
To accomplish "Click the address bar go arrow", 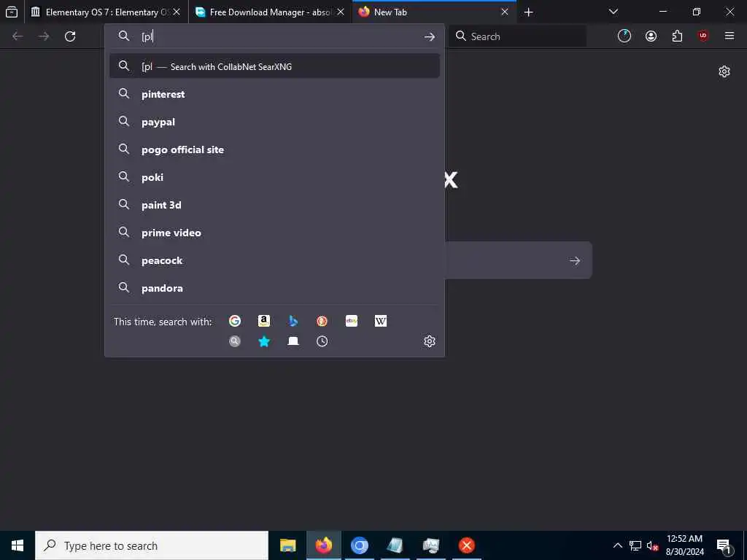I will pos(429,36).
